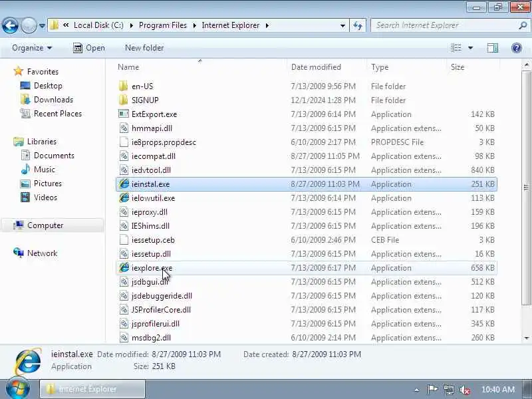Toggle the preview pane button
Viewport: 532px width, 399px height.
tap(493, 48)
